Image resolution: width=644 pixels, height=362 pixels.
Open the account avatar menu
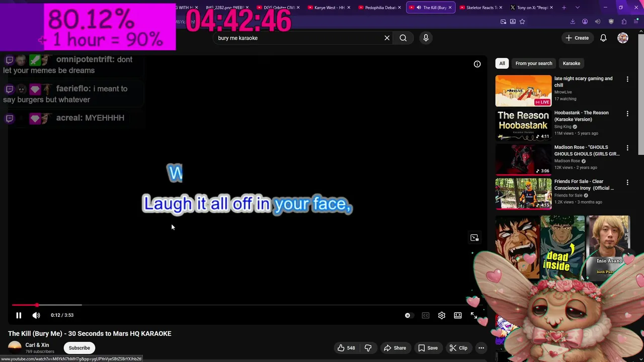point(623,38)
